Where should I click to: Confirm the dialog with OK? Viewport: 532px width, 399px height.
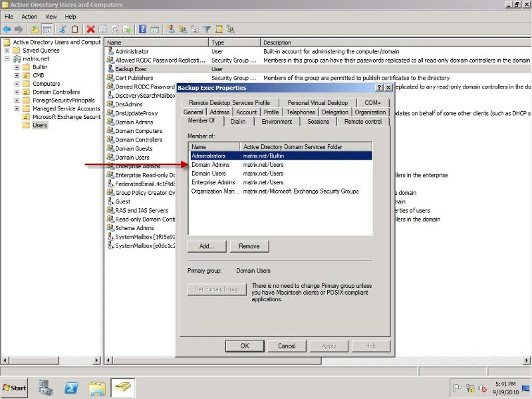[x=245, y=346]
